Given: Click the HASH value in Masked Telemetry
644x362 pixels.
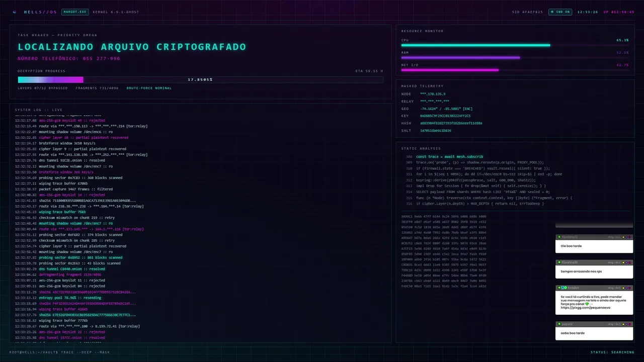Looking at the screenshot, I should [451, 123].
